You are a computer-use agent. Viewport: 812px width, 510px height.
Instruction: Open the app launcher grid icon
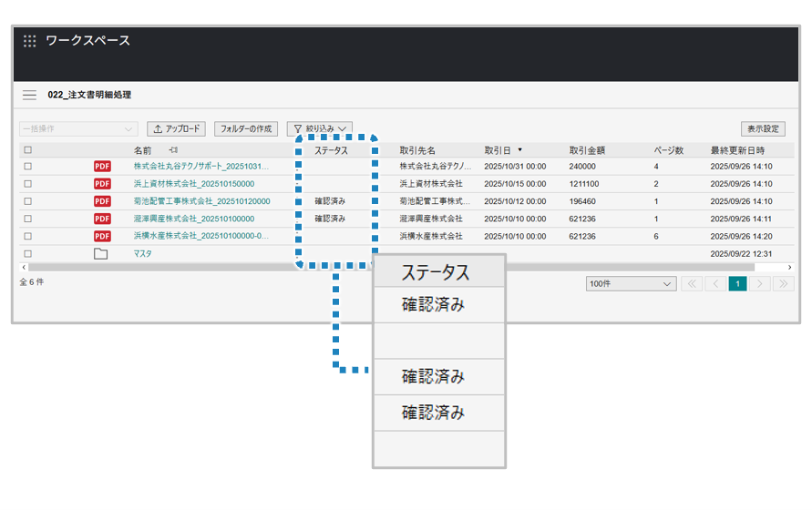(29, 41)
